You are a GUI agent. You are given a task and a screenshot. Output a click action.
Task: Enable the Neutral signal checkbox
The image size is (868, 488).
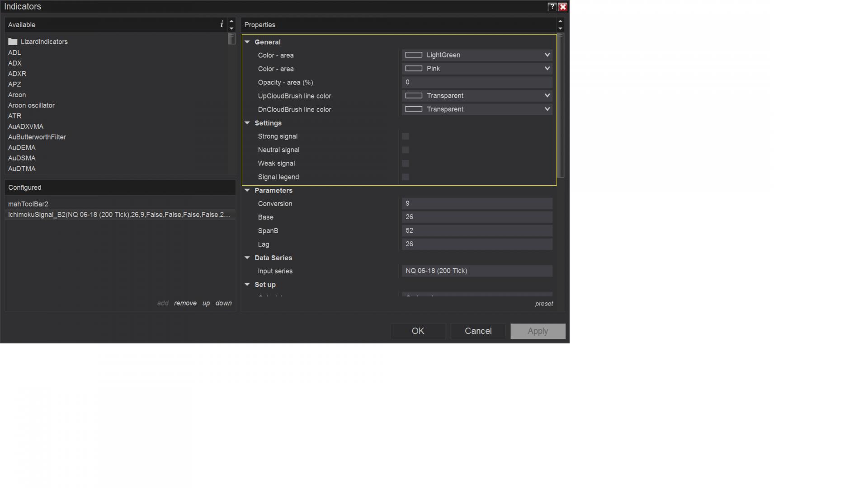[405, 150]
